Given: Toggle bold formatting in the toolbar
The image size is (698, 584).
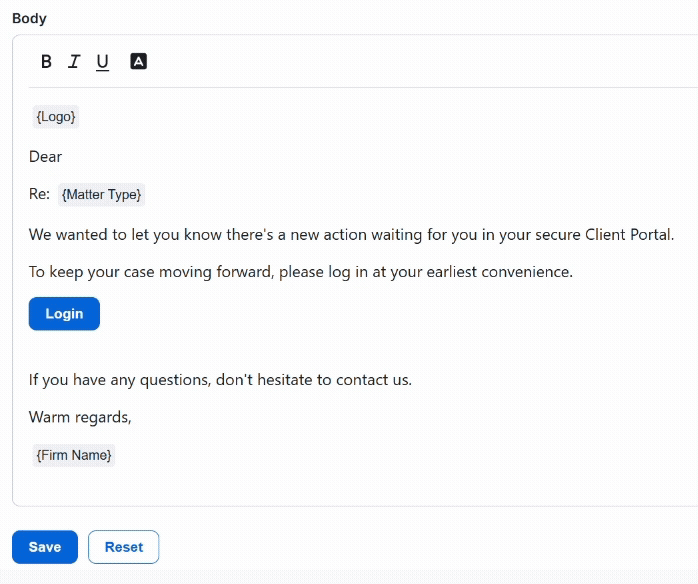Looking at the screenshot, I should point(46,62).
